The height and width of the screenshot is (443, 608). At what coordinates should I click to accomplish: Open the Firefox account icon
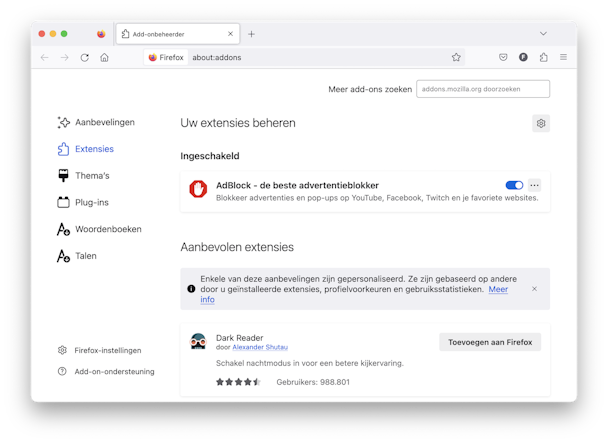(523, 57)
